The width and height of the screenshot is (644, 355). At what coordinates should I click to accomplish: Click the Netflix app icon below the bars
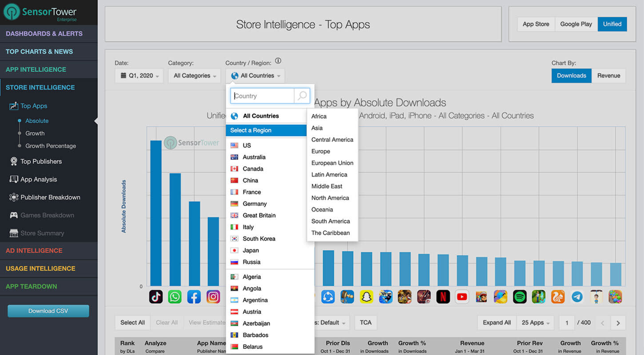443,296
